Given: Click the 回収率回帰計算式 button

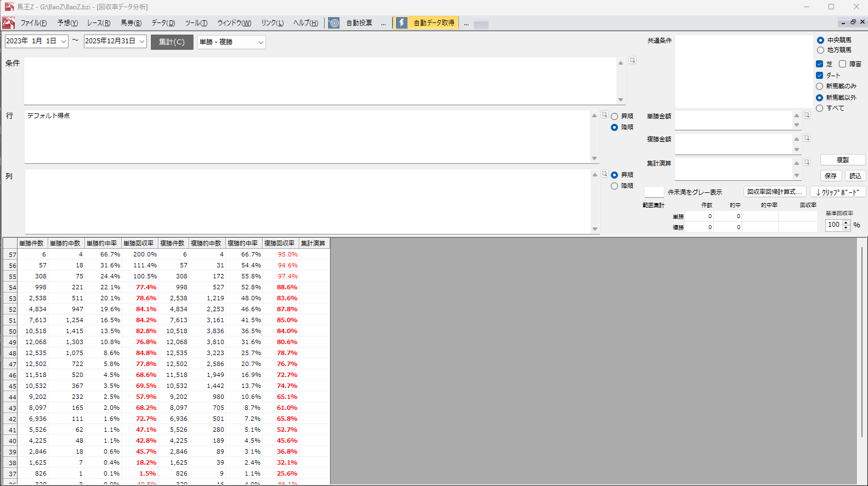Looking at the screenshot, I should point(774,192).
